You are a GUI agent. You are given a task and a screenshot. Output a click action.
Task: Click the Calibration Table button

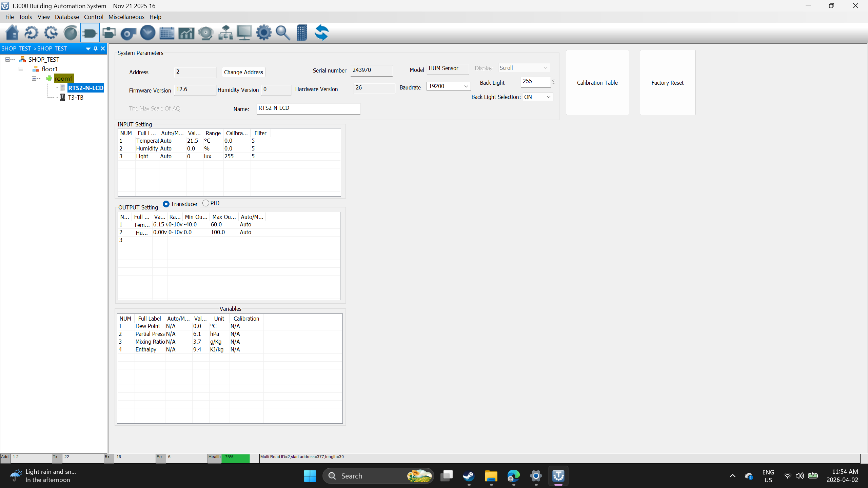point(597,83)
